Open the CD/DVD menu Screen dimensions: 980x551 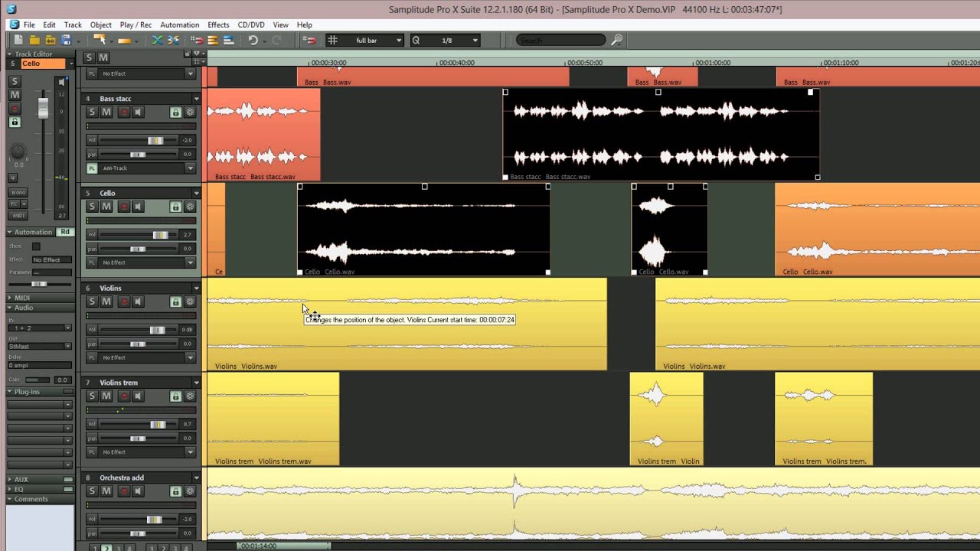coord(251,25)
